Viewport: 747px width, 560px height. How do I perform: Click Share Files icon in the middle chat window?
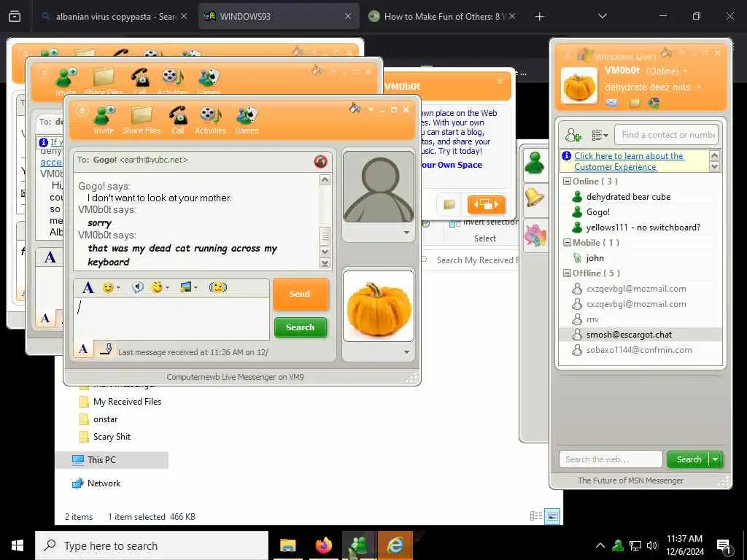pos(104,81)
